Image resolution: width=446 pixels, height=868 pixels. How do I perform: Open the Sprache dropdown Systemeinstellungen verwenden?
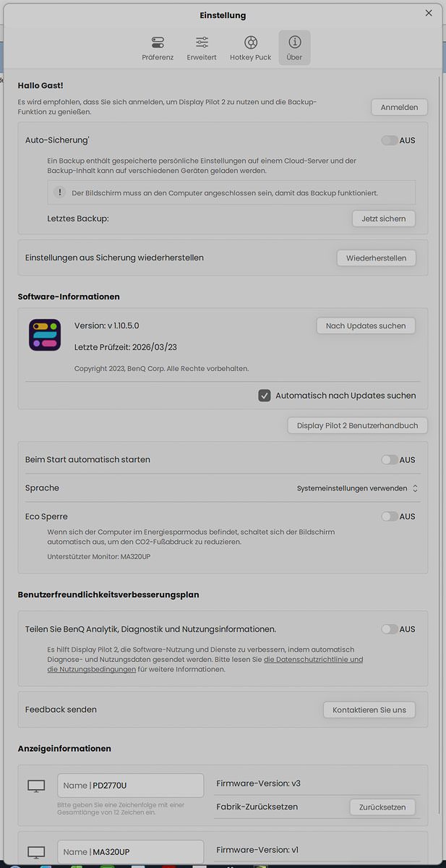357,488
